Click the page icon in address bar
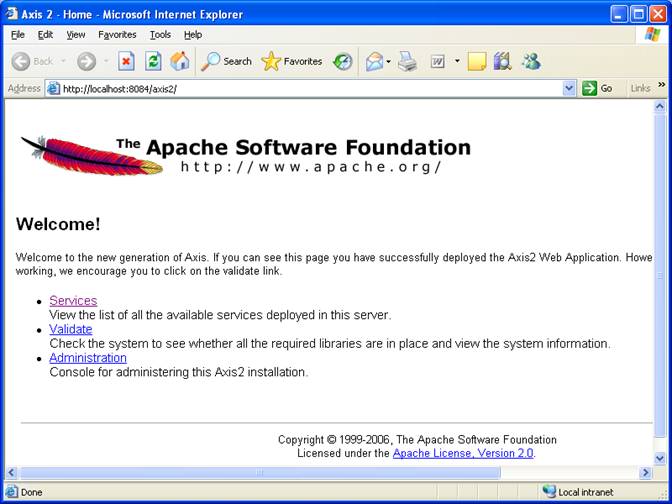 click(54, 89)
